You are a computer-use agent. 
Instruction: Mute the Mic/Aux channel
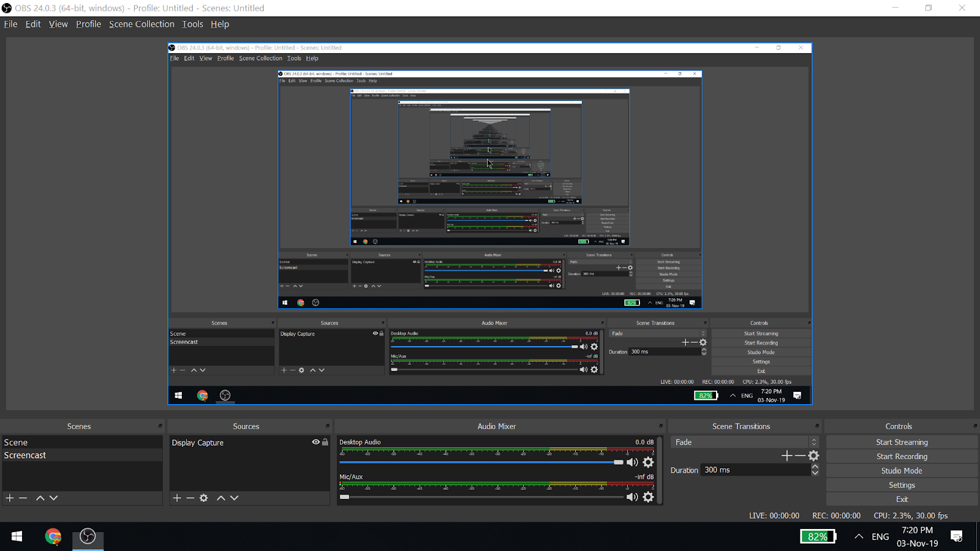click(632, 497)
